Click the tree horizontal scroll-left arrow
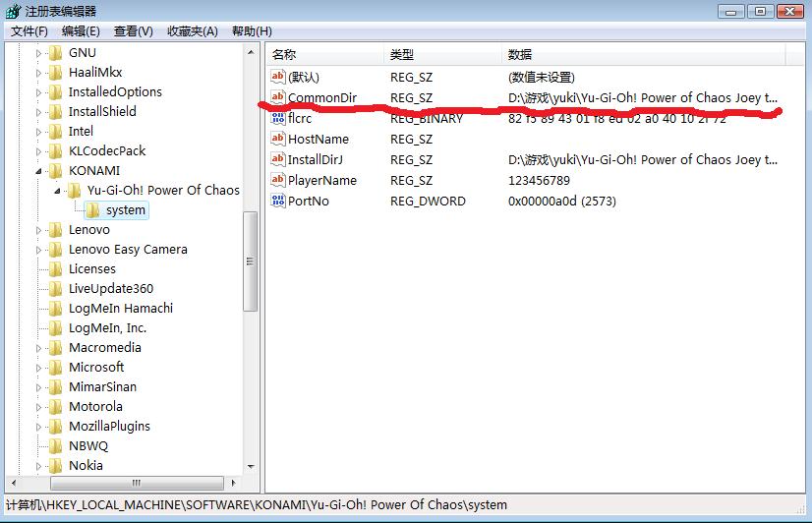 coord(14,483)
